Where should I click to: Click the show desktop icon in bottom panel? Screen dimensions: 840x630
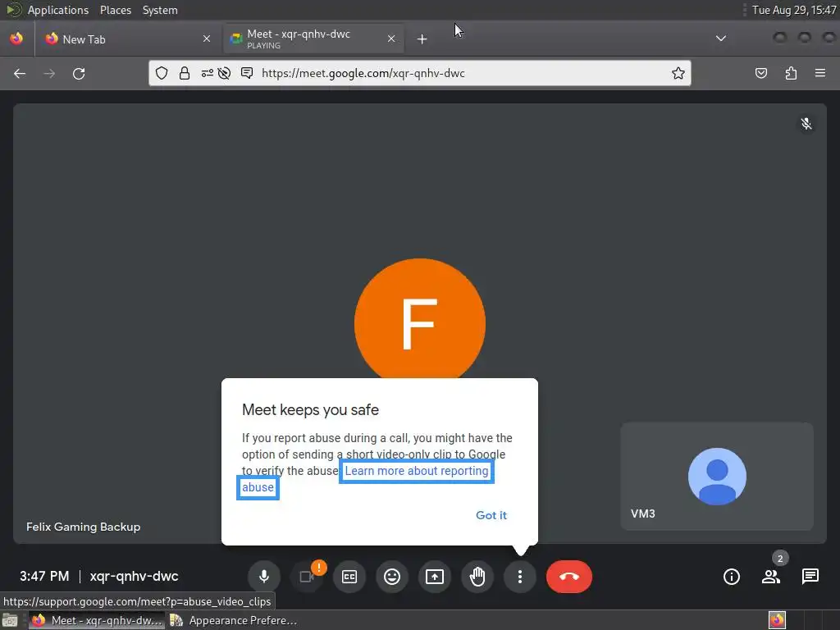[10, 620]
